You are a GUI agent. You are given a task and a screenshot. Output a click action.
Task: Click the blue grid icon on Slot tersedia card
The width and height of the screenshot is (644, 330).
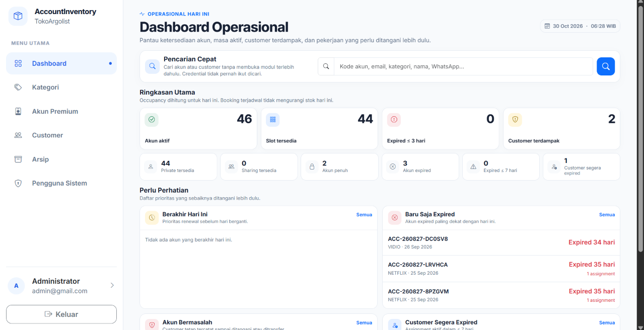click(x=273, y=120)
